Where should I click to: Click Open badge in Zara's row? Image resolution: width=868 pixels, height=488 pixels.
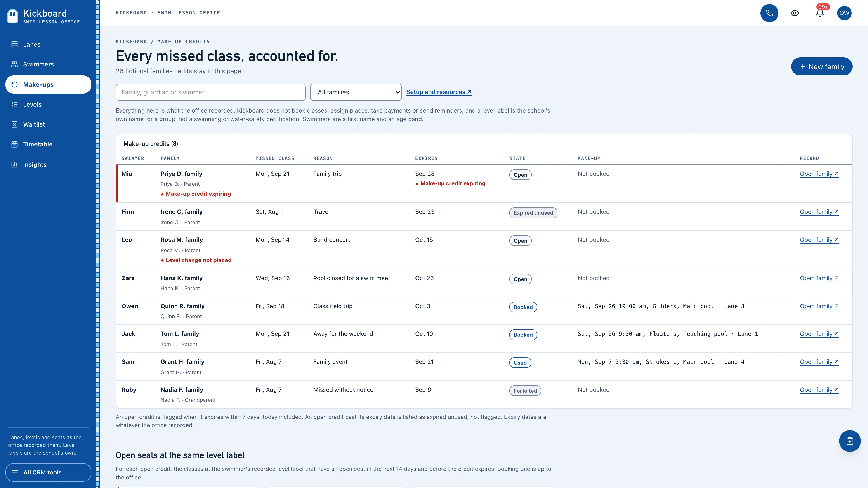pyautogui.click(x=520, y=279)
